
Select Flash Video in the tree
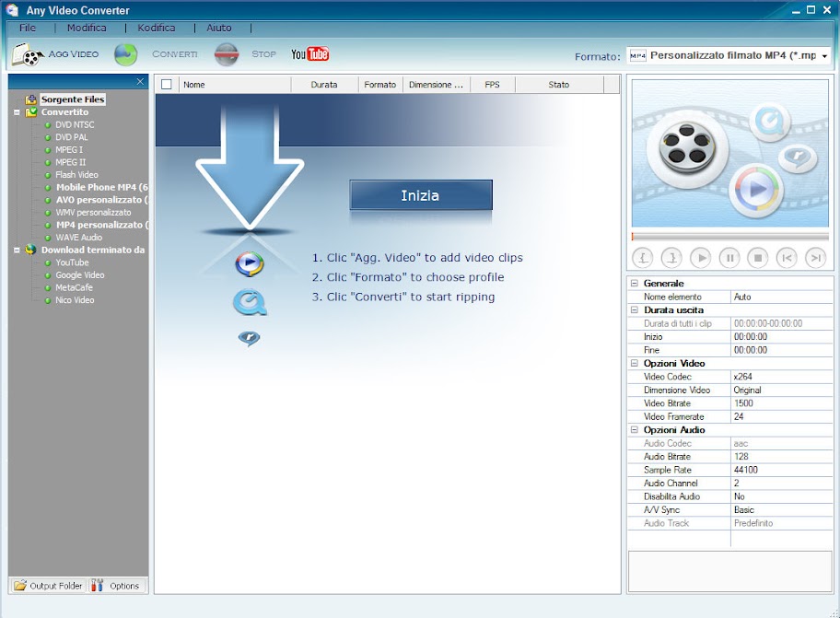76,175
